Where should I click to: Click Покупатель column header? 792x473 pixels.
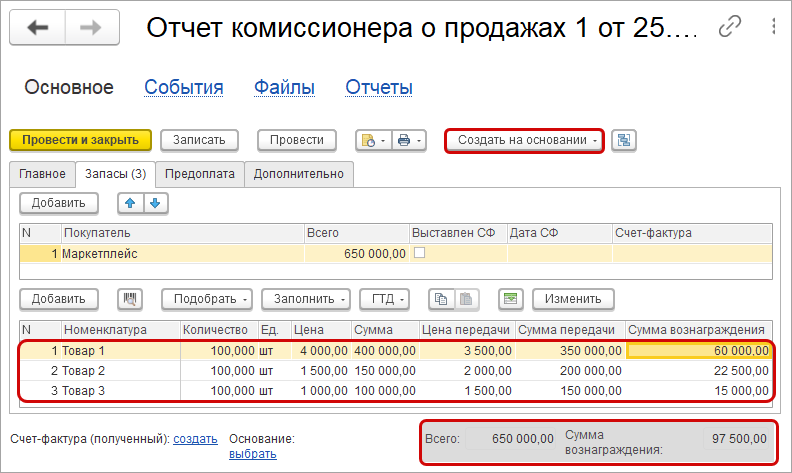click(x=183, y=233)
